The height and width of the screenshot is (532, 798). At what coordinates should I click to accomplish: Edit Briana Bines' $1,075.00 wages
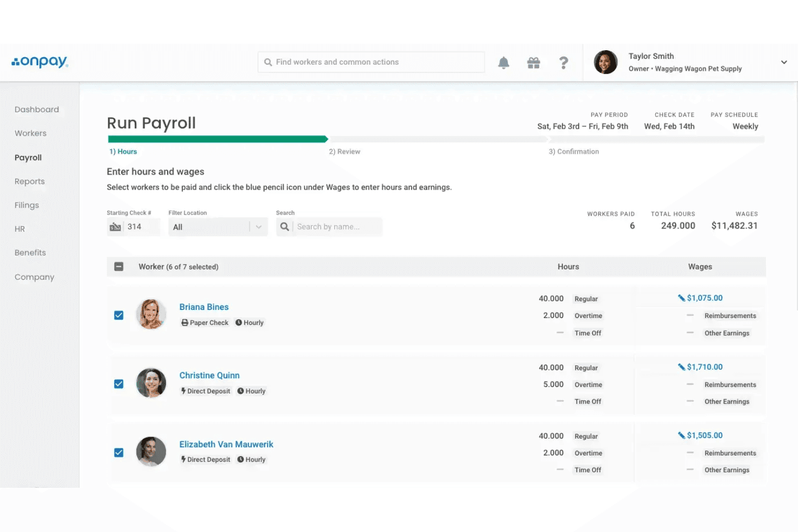pos(705,298)
